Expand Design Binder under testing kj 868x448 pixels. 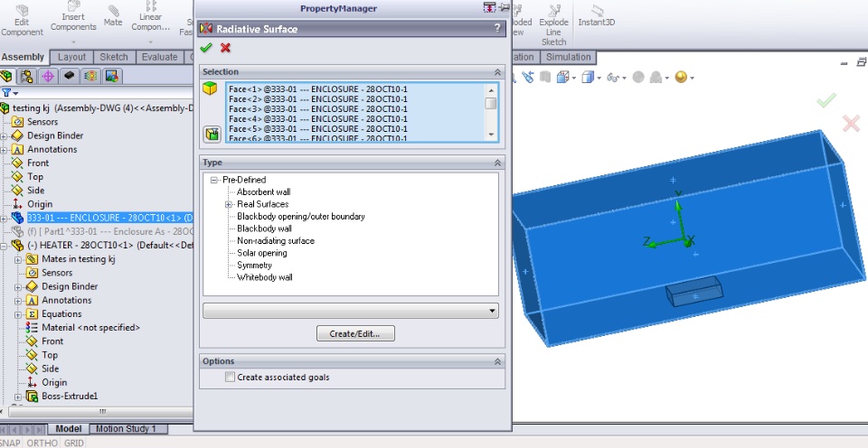4,135
